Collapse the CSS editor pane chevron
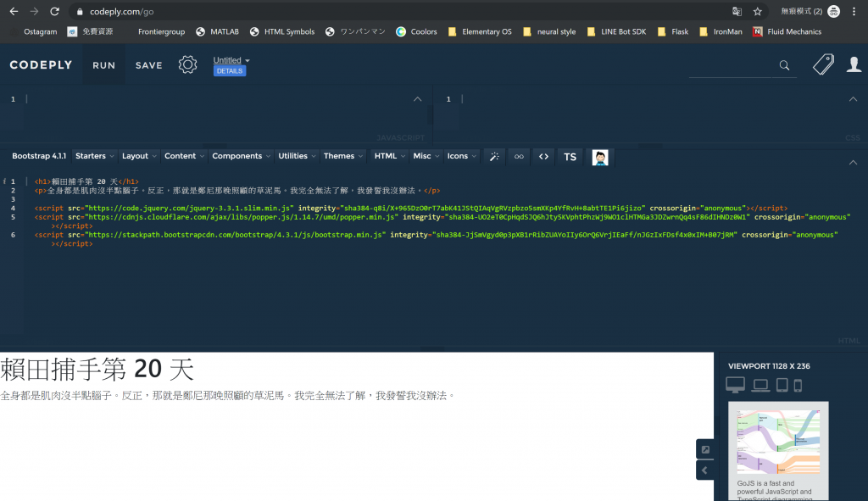Viewport: 868px width, 501px height. coord(853,99)
